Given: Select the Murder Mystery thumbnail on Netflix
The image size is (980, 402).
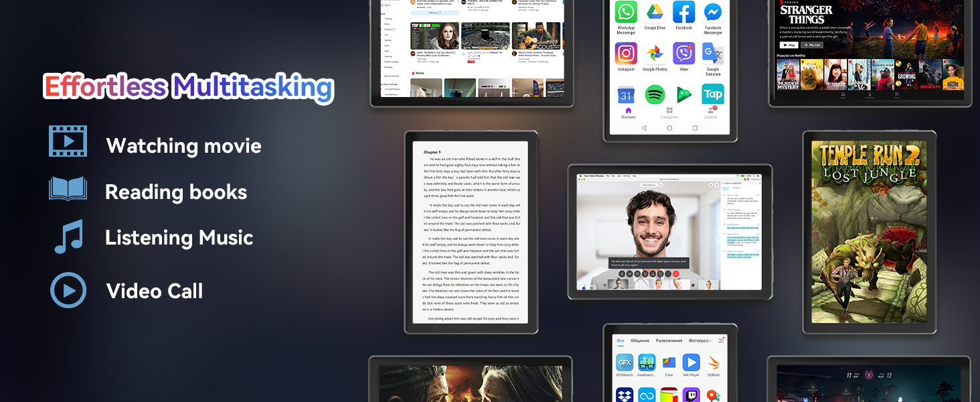Looking at the screenshot, I should point(788,74).
